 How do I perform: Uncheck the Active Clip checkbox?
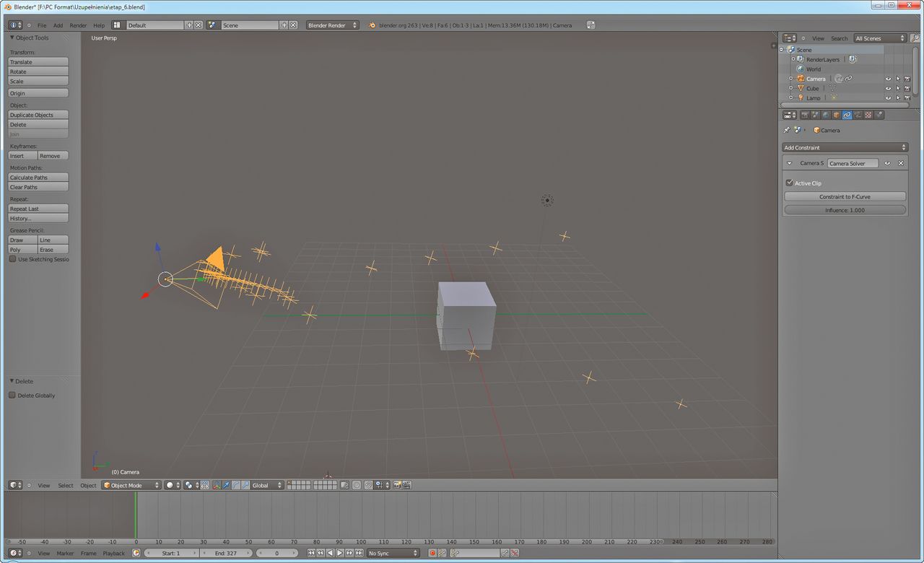pos(790,183)
